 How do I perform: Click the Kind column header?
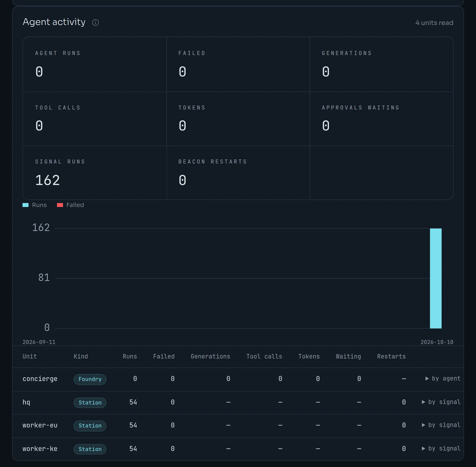coord(81,356)
